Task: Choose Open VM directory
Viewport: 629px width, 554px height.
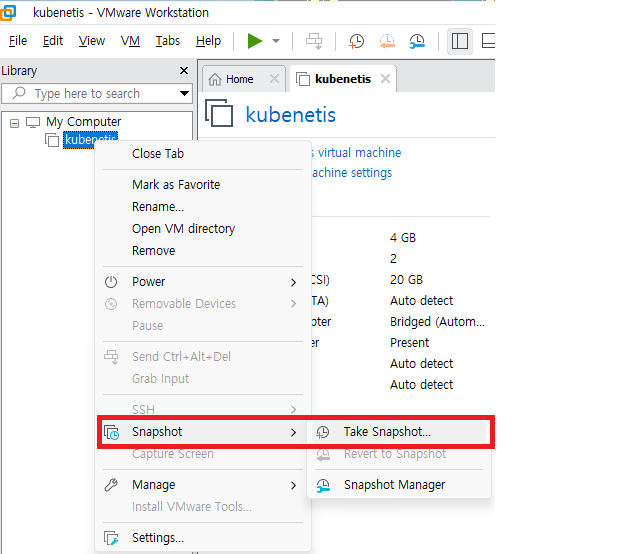Action: (183, 229)
